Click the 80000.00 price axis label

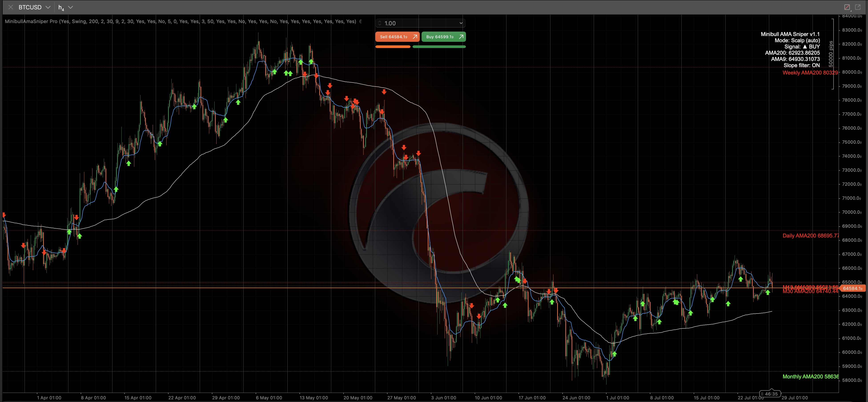(x=852, y=72)
